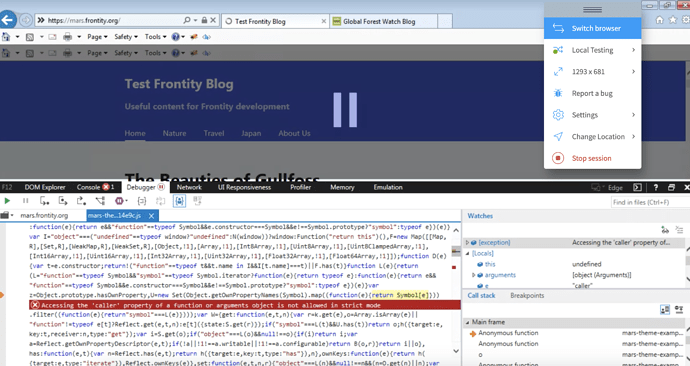
Task: Click the Step into debugger icon
Action: pos(44,201)
